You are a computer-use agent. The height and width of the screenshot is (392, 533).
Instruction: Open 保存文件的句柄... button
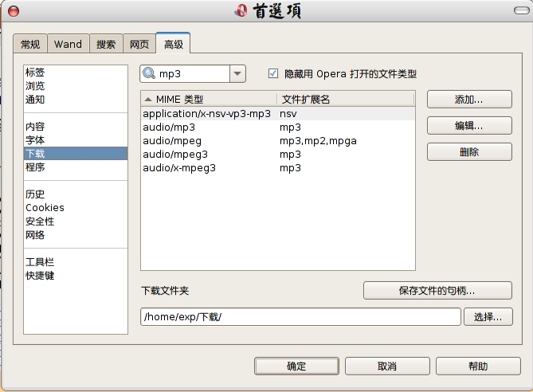click(437, 290)
